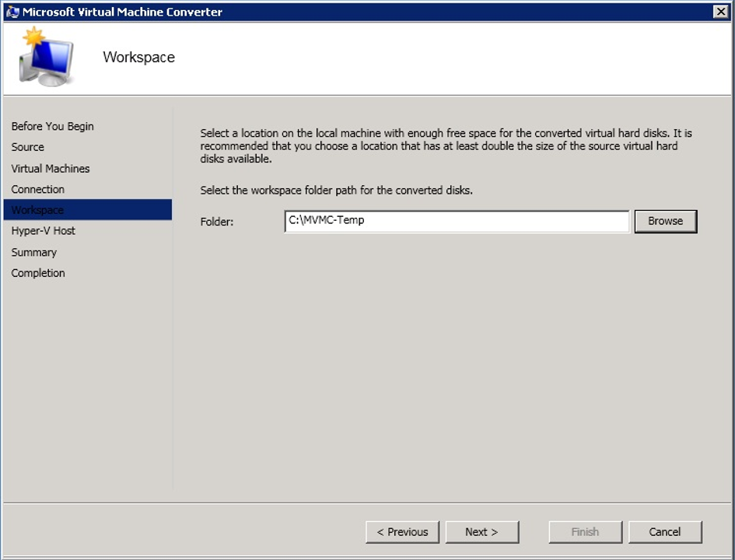The image size is (735, 560).
Task: Jump to the Connection step
Action: click(38, 189)
